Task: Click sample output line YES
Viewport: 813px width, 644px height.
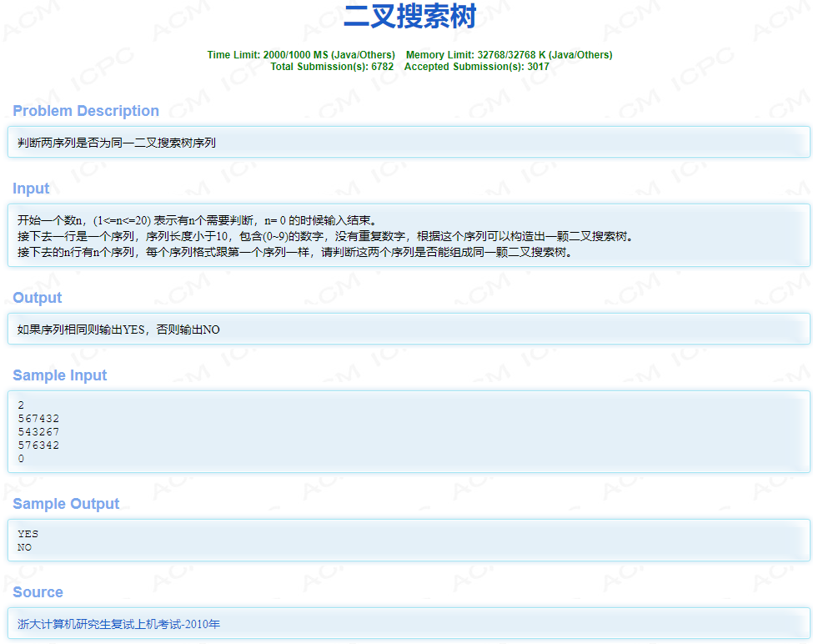Action: coord(28,534)
